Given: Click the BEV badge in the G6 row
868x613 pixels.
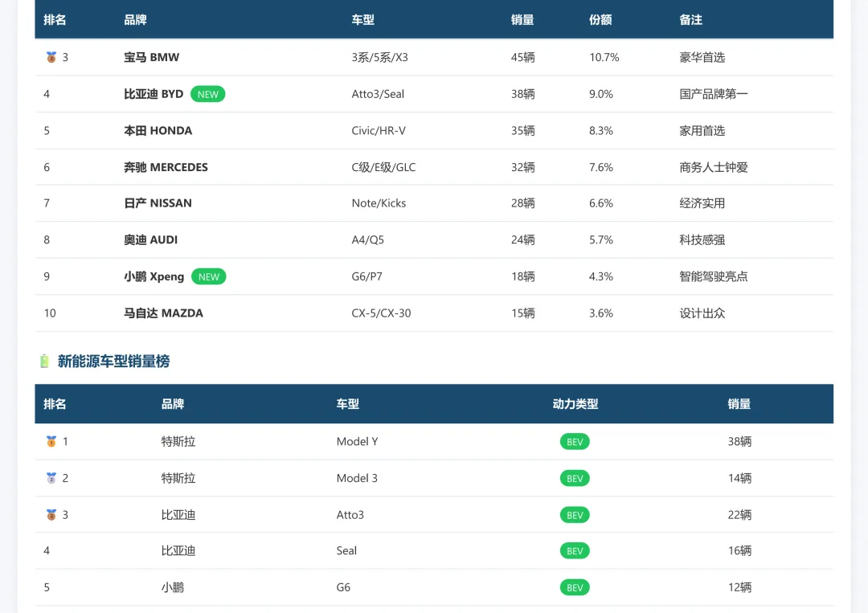Looking at the screenshot, I should pyautogui.click(x=575, y=587).
